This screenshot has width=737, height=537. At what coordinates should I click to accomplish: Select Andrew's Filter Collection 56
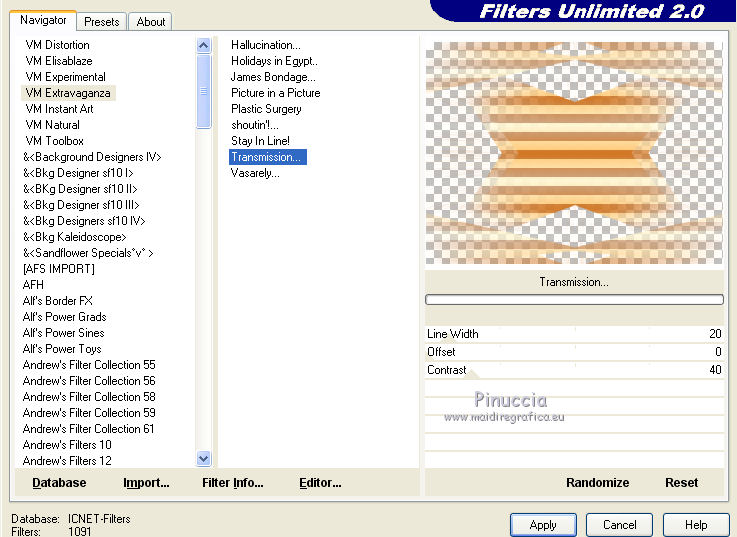point(89,380)
